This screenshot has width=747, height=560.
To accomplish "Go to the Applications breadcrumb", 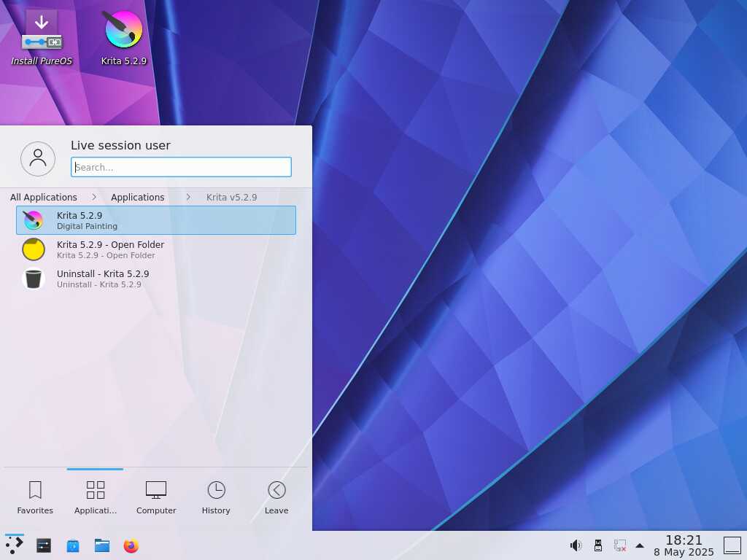I will pyautogui.click(x=138, y=197).
